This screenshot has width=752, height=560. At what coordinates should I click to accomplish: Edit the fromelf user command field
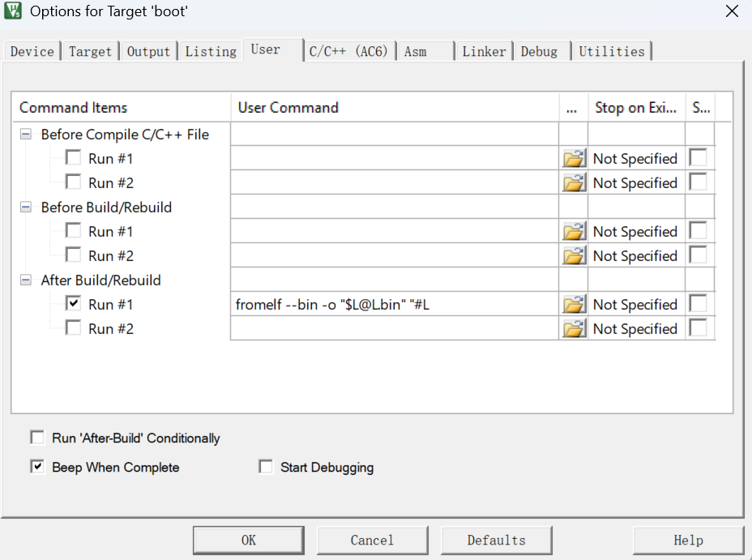(x=394, y=305)
